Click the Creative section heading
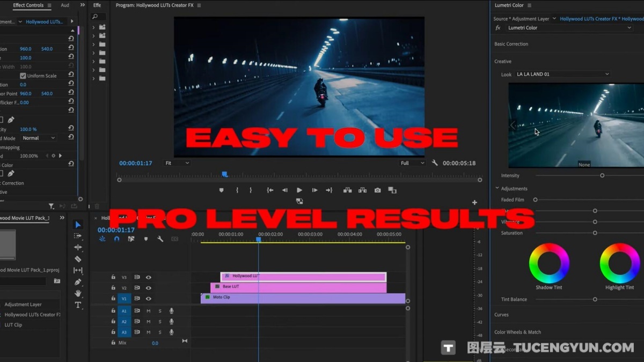The image size is (644, 362). pyautogui.click(x=503, y=62)
